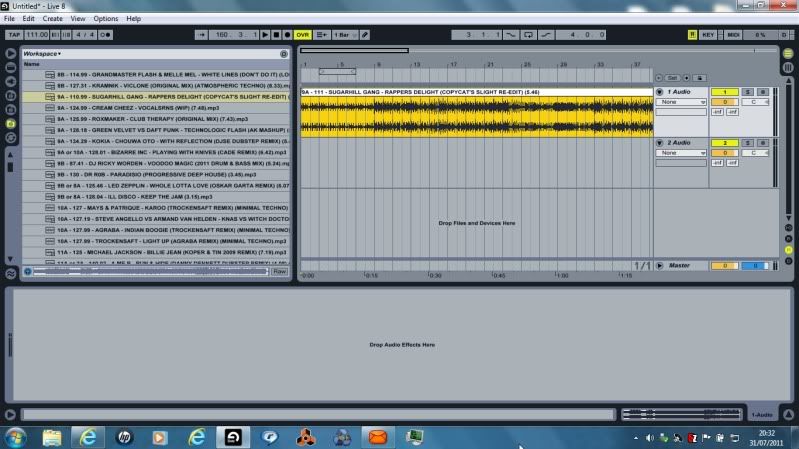Click the Stop button in transport
The width and height of the screenshot is (799, 449).
(275, 34)
